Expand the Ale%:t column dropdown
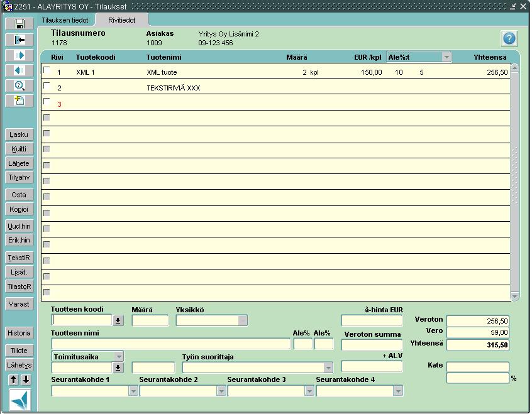Viewport: 532px width, 414px height. coord(446,57)
